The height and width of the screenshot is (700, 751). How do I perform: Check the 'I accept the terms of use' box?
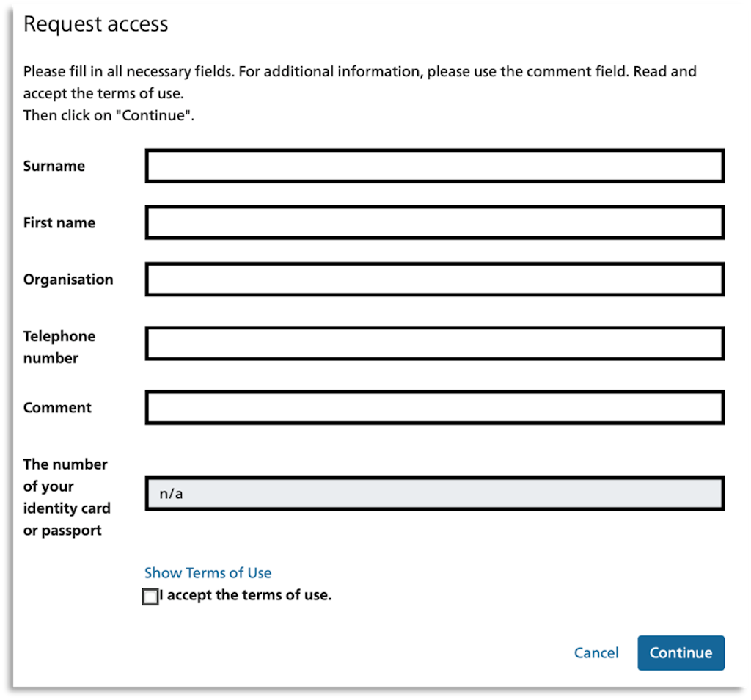pos(150,597)
